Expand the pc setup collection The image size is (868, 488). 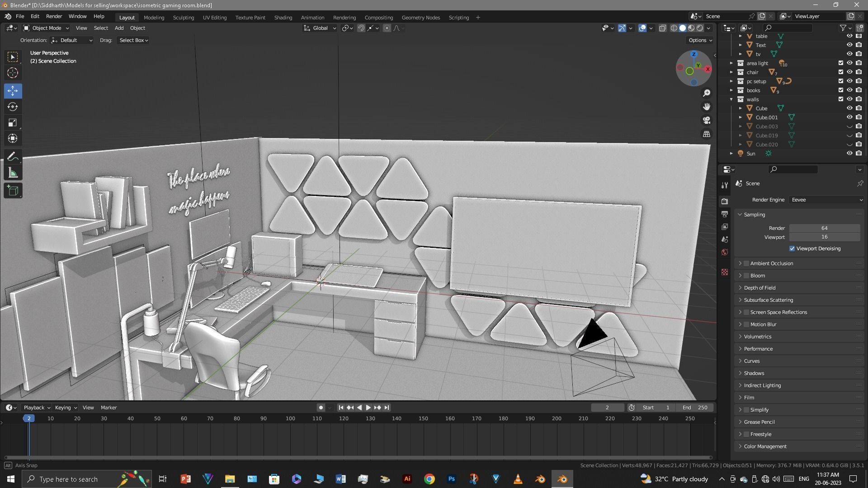click(x=731, y=81)
